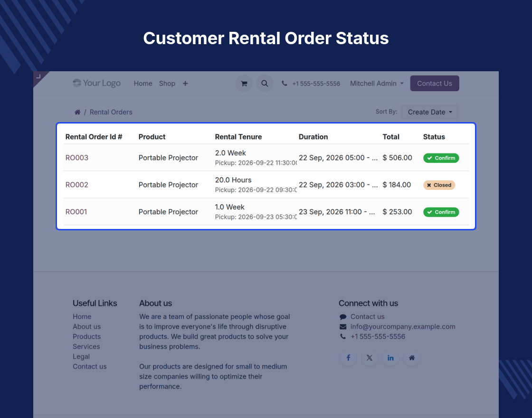Click the Rental Tenure column header
The width and height of the screenshot is (532, 418).
coord(238,137)
